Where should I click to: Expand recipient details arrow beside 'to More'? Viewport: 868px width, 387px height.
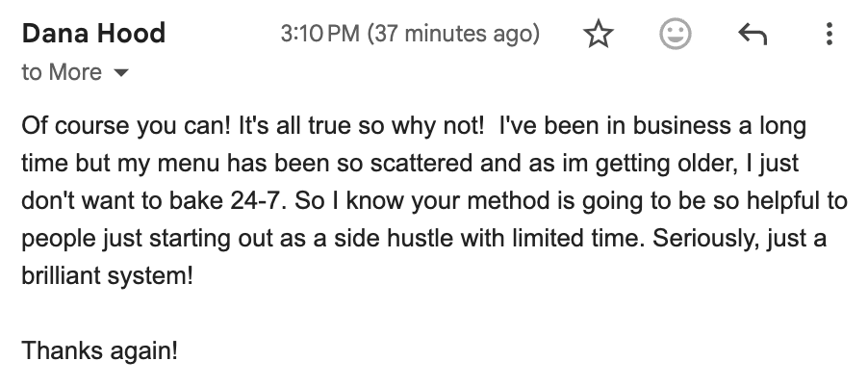pyautogui.click(x=121, y=73)
